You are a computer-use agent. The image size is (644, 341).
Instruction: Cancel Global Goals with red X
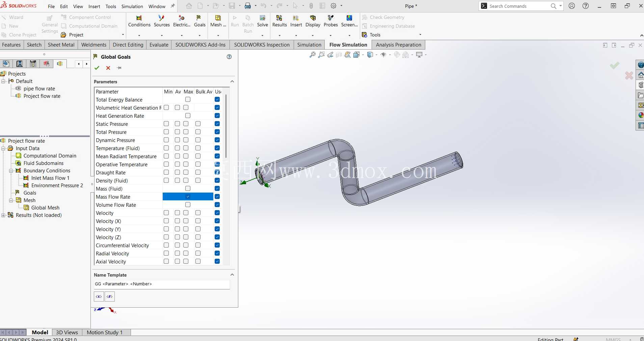coord(108,68)
